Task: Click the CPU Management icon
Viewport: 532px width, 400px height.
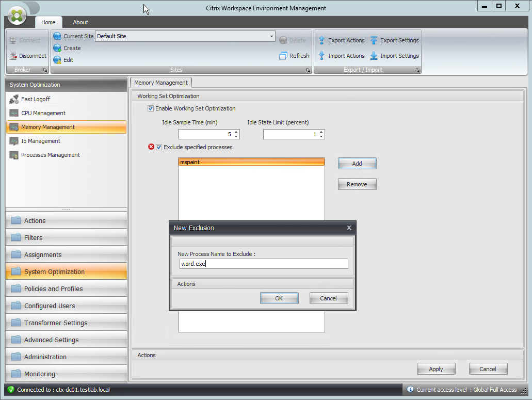Action: click(14, 113)
